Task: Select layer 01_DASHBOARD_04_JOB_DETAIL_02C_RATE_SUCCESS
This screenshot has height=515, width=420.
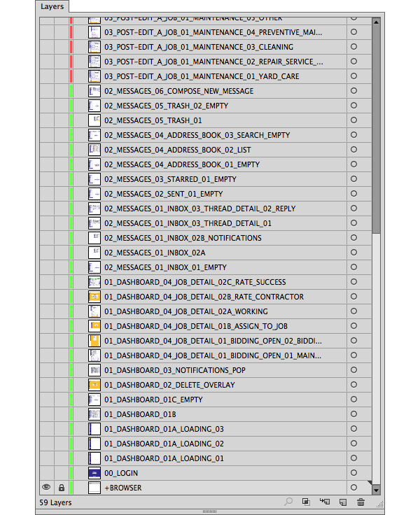Action: click(x=195, y=282)
